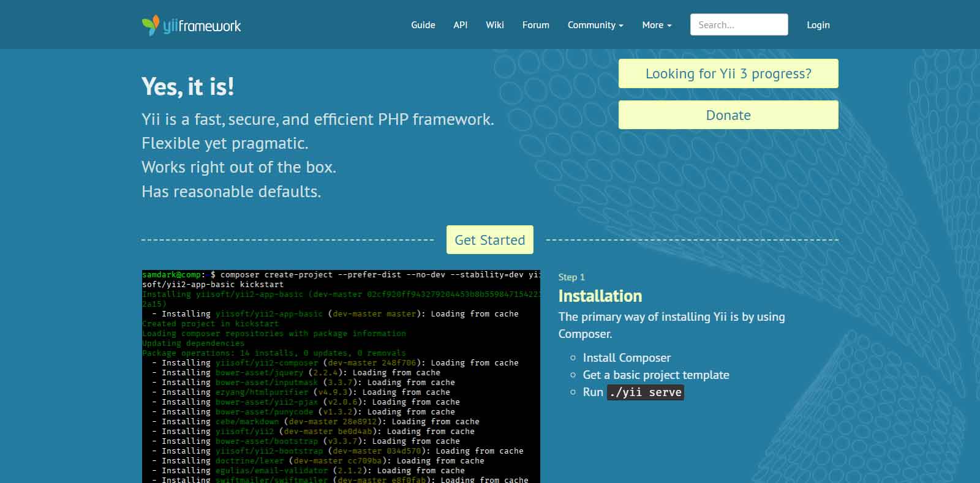The width and height of the screenshot is (980, 483).
Task: Click the './yii serve' code snippet
Action: click(x=646, y=392)
